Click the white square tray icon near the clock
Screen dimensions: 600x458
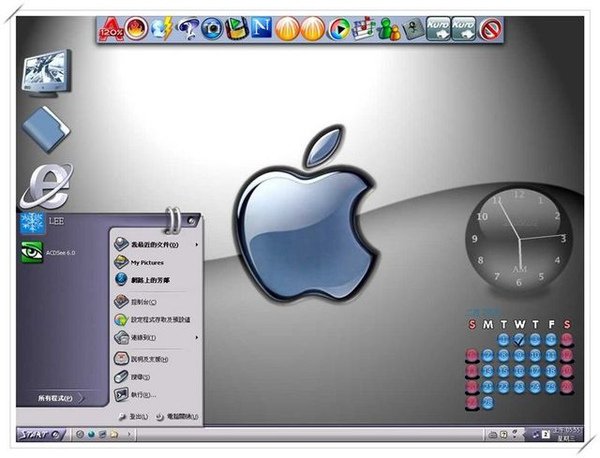546,434
